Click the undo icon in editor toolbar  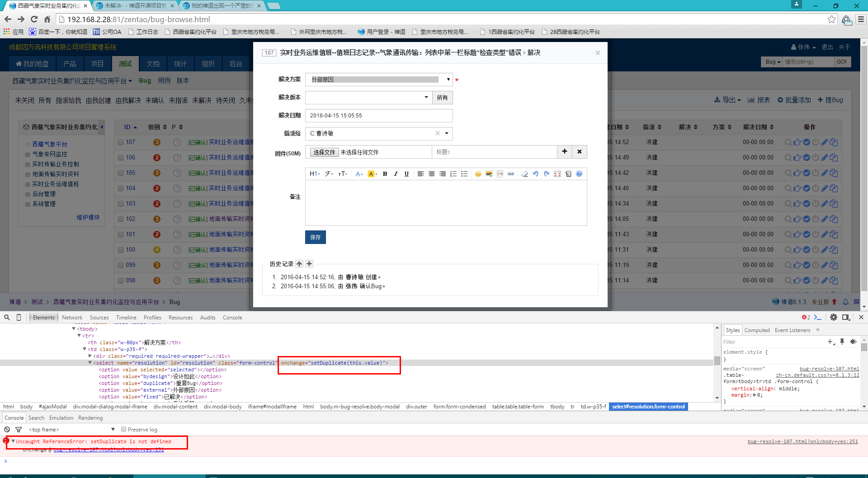(535, 174)
